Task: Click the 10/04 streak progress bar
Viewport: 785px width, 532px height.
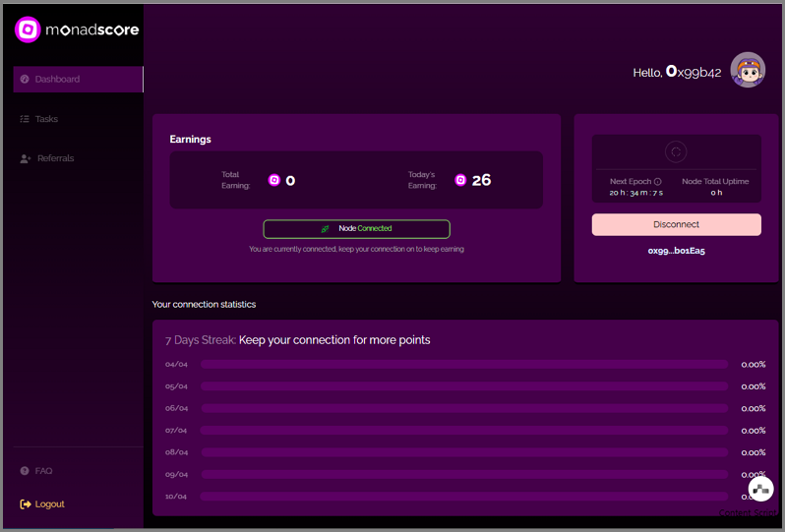Action: click(x=464, y=497)
